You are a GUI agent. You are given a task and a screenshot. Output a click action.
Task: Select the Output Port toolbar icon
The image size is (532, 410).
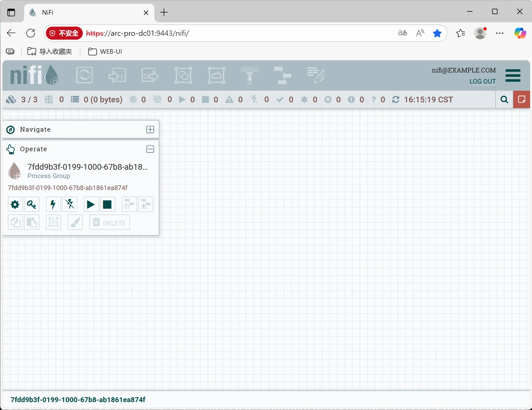[x=150, y=75]
